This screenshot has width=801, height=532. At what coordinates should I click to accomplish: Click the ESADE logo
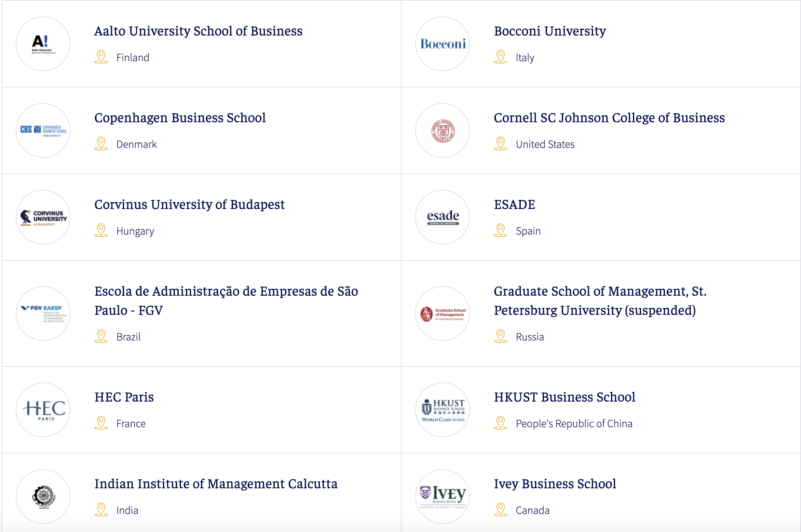coord(442,217)
